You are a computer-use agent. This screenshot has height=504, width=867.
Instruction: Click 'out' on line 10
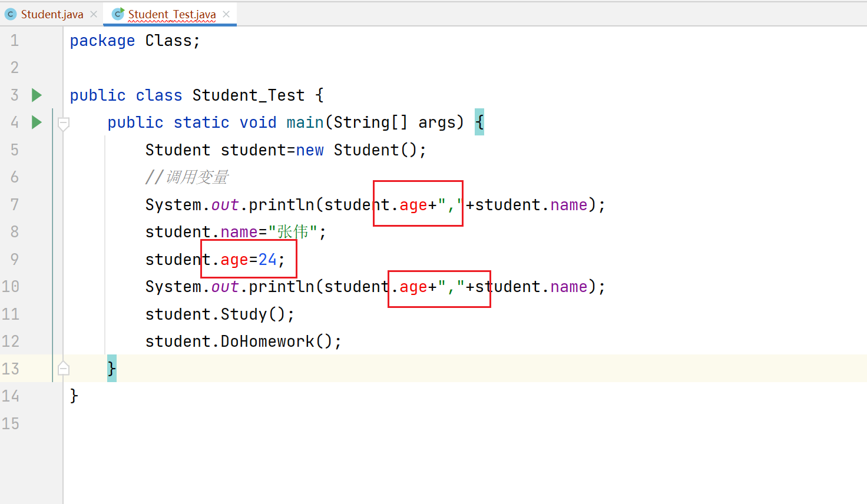pyautogui.click(x=225, y=287)
